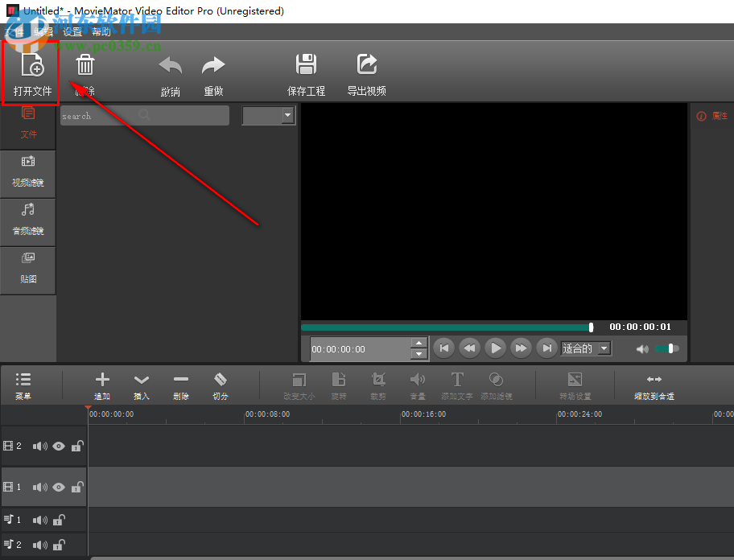Switch to the 音频转镜 panel in the sidebar

coord(28,222)
